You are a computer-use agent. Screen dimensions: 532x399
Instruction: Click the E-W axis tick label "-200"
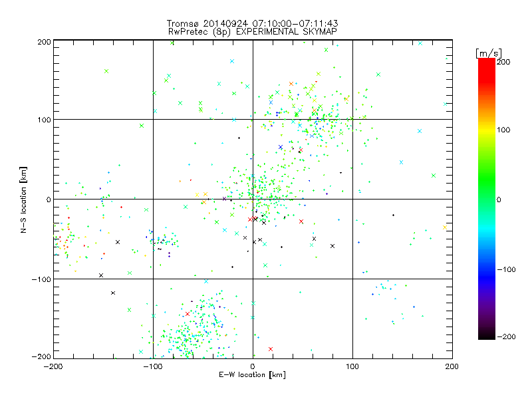53,366
